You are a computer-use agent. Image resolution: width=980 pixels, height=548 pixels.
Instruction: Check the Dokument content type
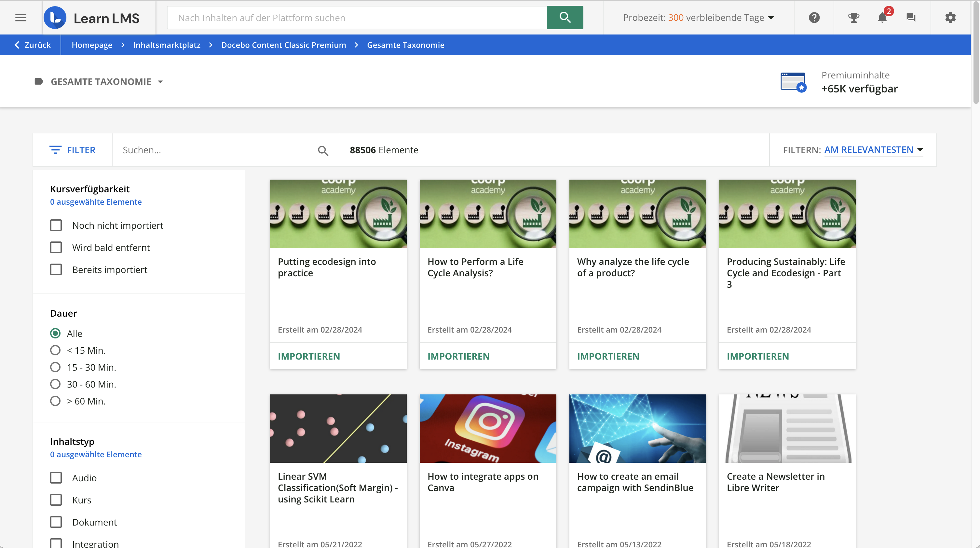pyautogui.click(x=56, y=522)
